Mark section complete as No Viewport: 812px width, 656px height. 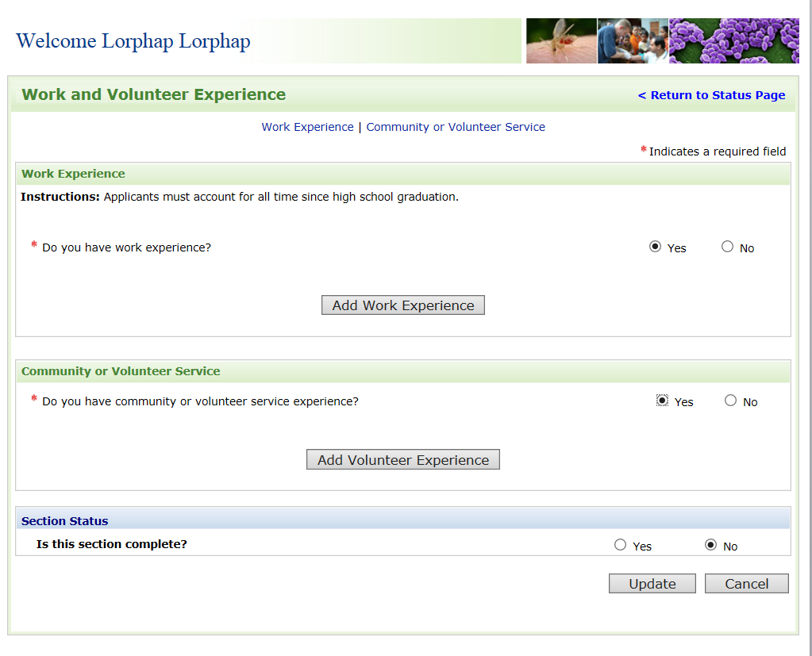[710, 545]
